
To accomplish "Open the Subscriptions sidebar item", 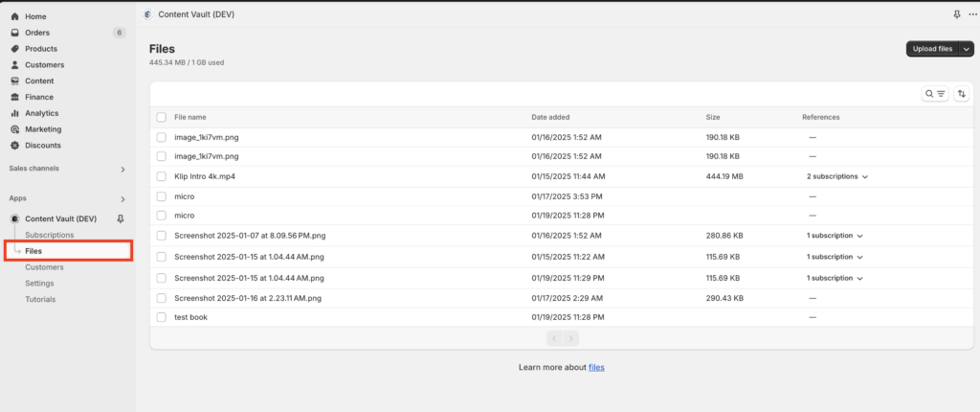I will pyautogui.click(x=50, y=235).
